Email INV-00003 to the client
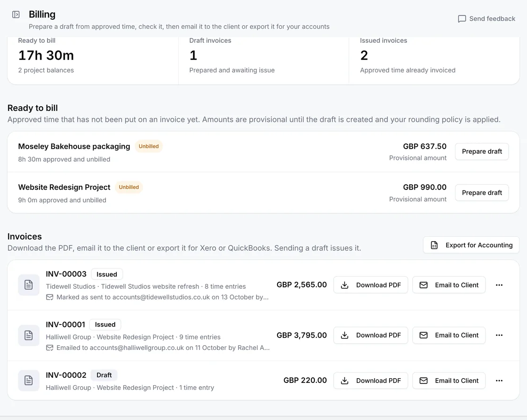 tap(449, 285)
